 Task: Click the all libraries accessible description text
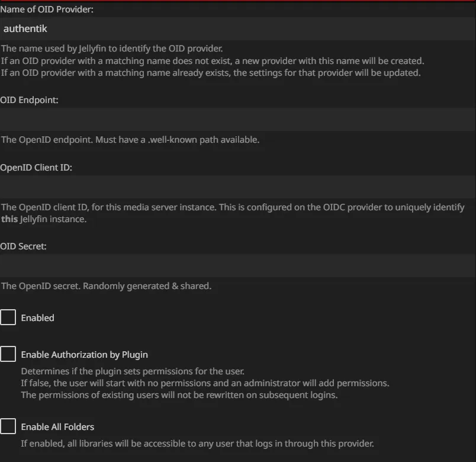click(x=197, y=443)
